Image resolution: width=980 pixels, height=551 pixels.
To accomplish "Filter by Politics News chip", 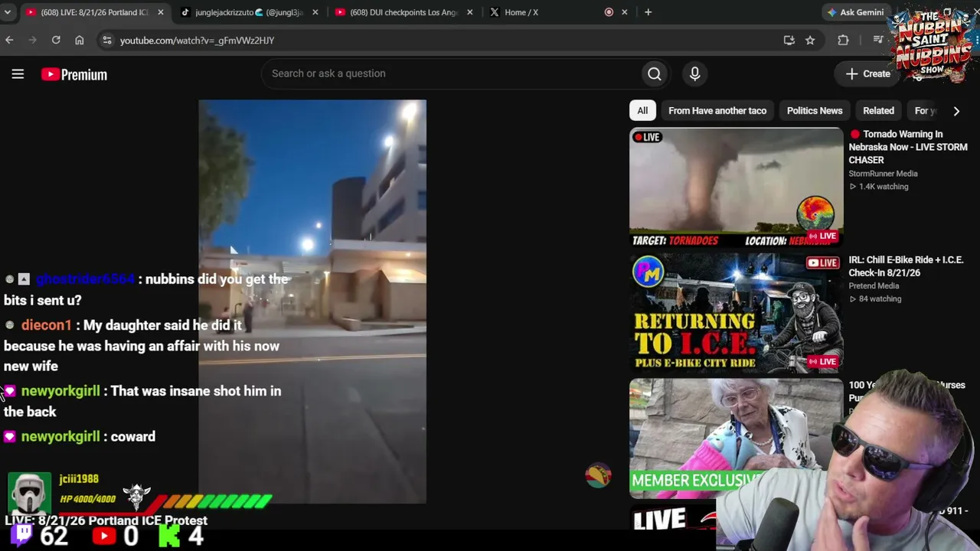I will pyautogui.click(x=815, y=111).
